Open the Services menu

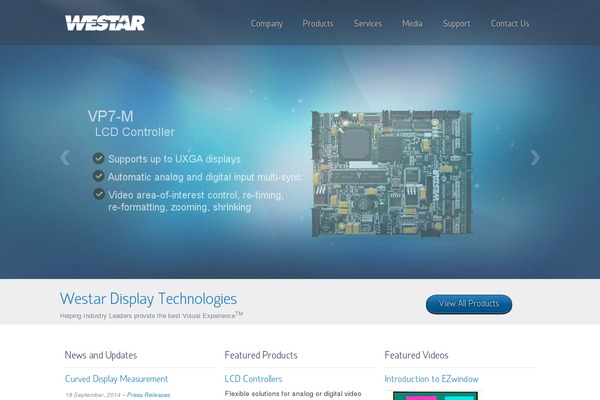tap(368, 24)
